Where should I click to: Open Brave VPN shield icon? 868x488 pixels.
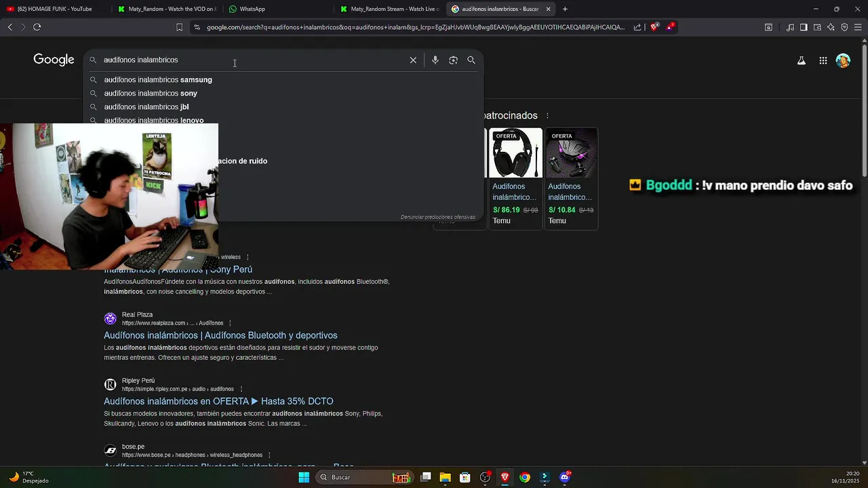[844, 27]
